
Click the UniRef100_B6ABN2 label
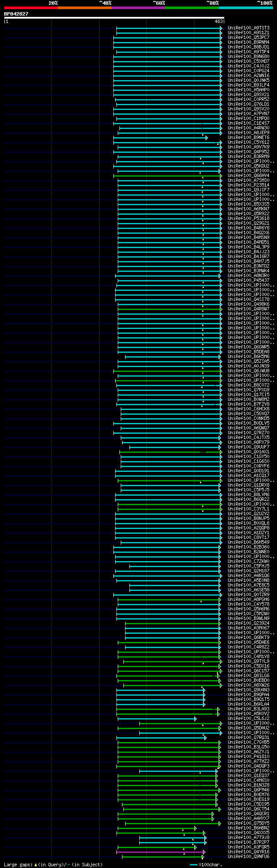pos(248,828)
